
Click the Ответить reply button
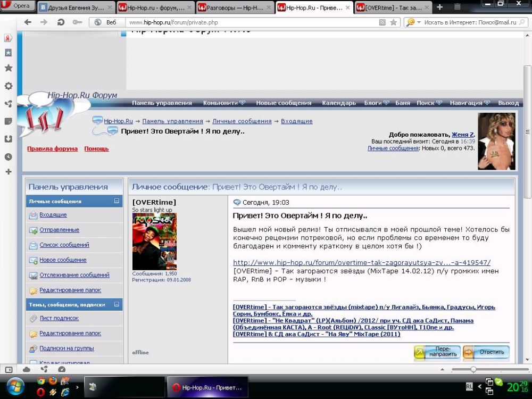(x=486, y=352)
